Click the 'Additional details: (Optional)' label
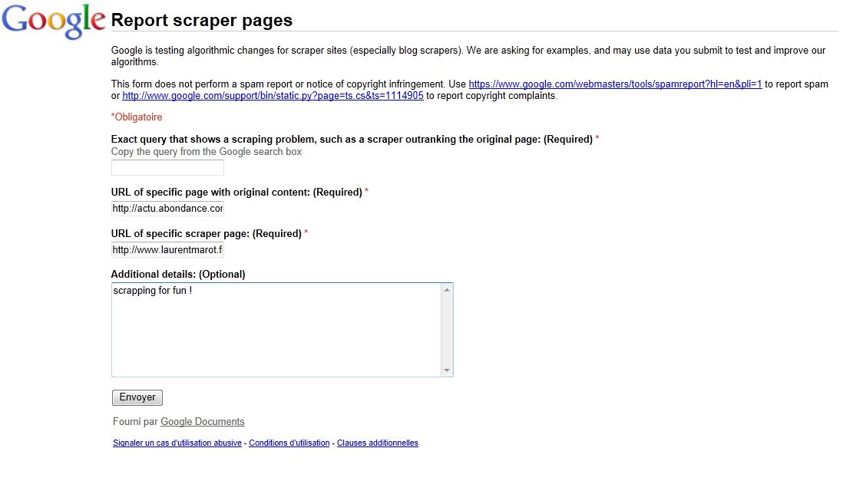Screen dimensions: 853x504 [178, 274]
